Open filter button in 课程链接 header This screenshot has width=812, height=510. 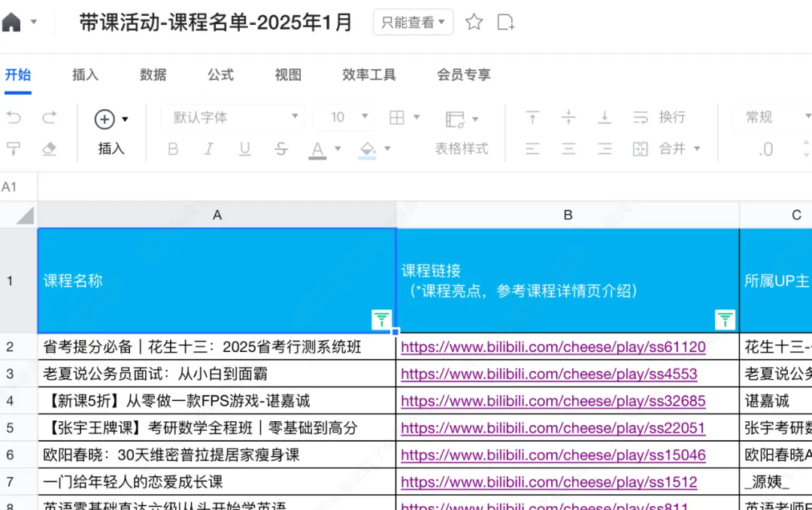coord(725,320)
